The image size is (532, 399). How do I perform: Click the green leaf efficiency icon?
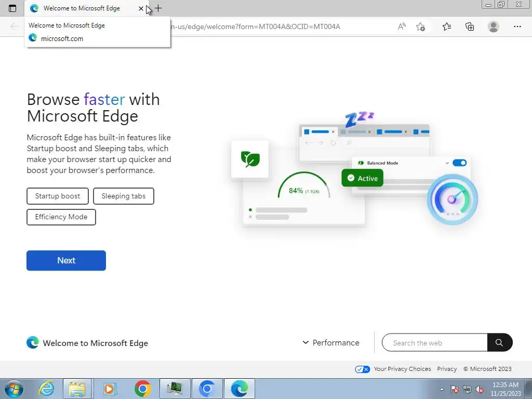[250, 159]
